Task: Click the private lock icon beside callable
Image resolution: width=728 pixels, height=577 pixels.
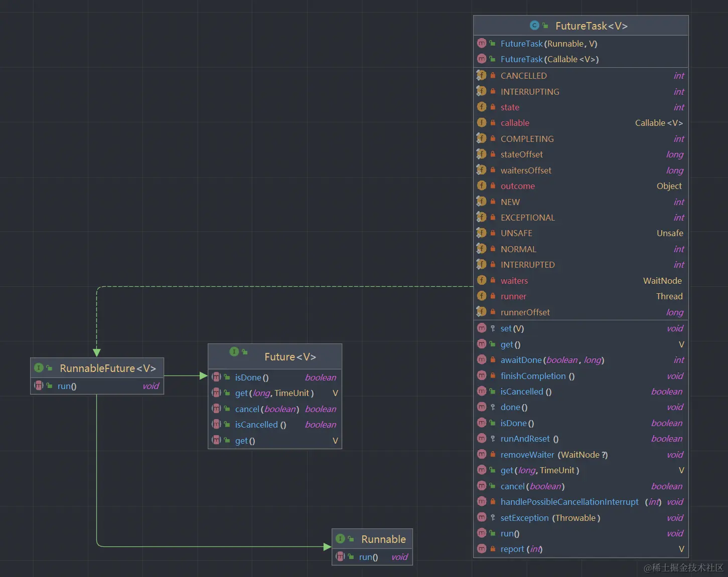Action: [x=493, y=123]
